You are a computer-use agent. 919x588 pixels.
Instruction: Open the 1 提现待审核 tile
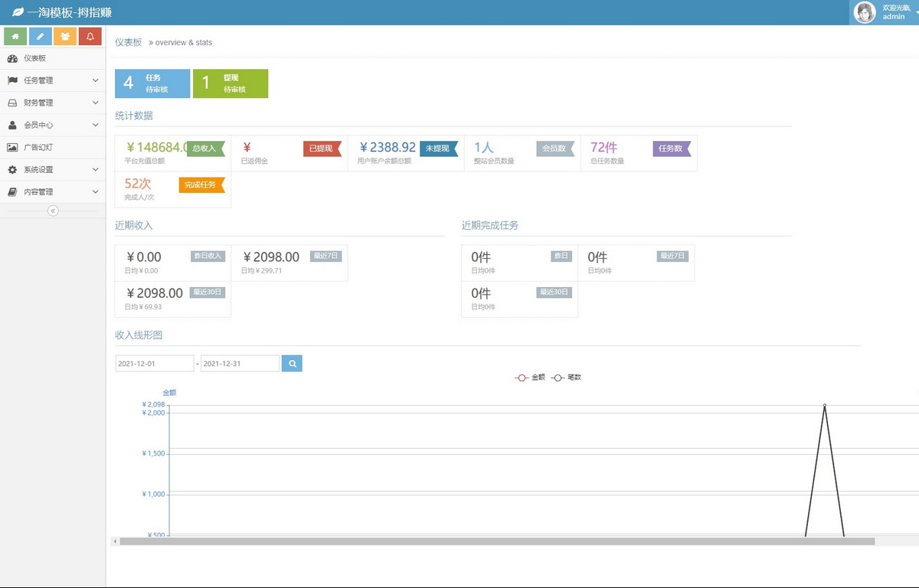point(231,83)
